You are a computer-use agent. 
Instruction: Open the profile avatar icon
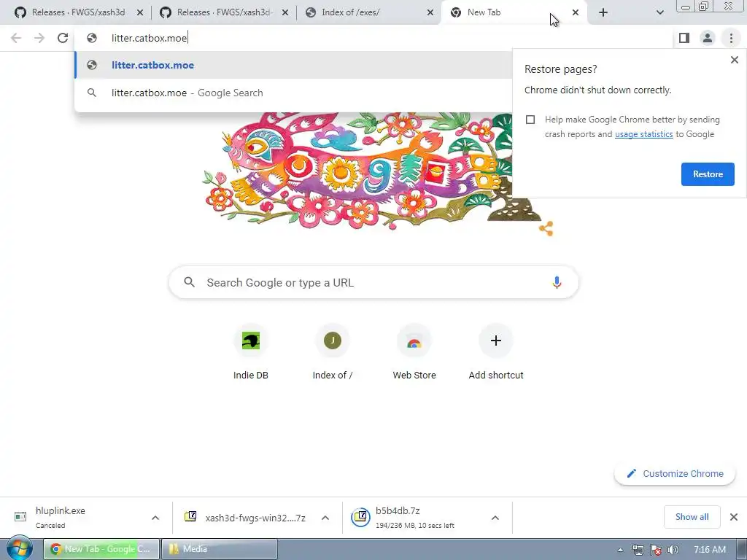coord(708,38)
